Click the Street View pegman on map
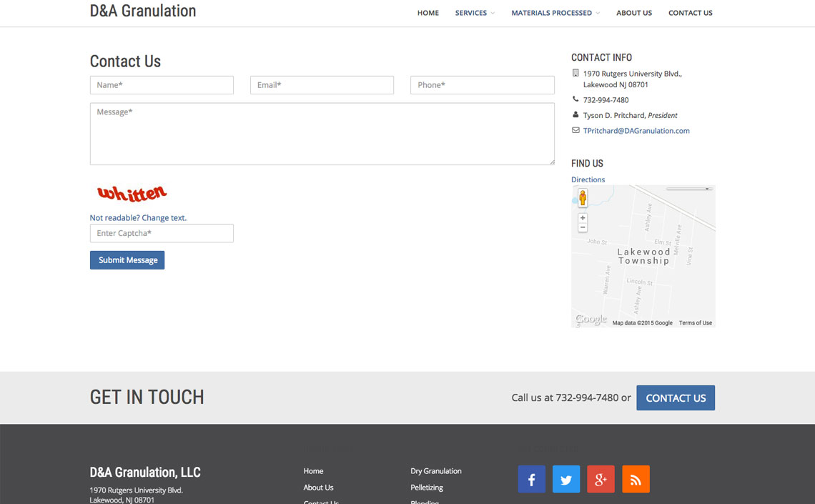This screenshot has width=815, height=504. click(583, 198)
